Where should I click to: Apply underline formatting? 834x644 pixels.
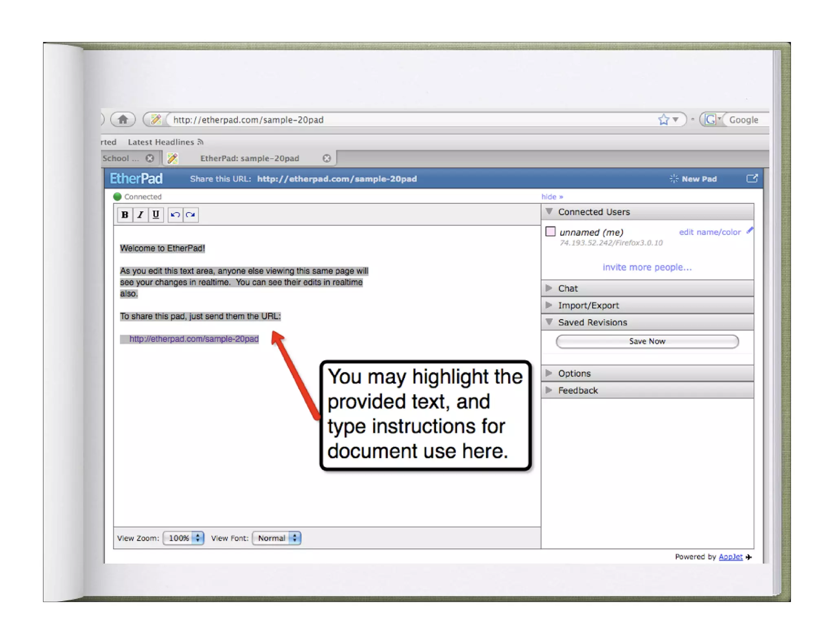click(x=156, y=215)
